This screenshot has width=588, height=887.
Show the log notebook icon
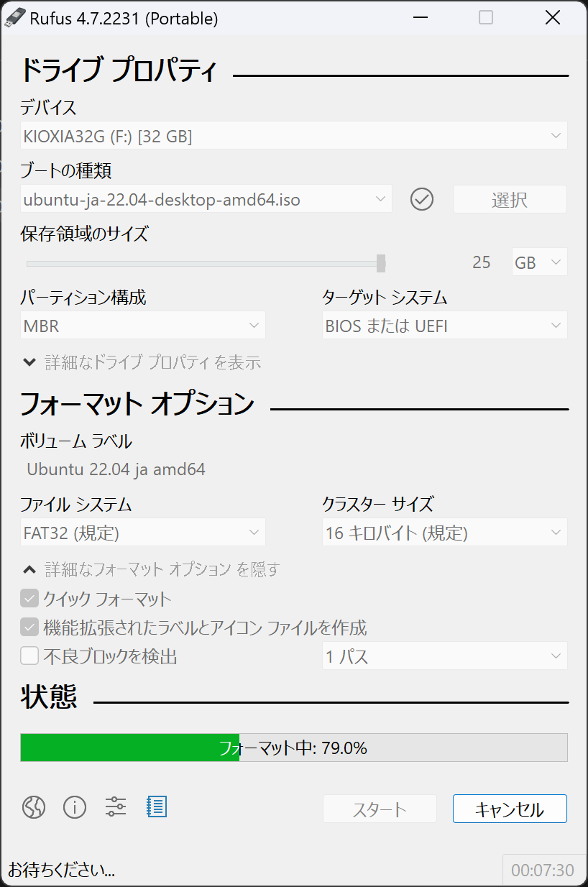[x=156, y=807]
